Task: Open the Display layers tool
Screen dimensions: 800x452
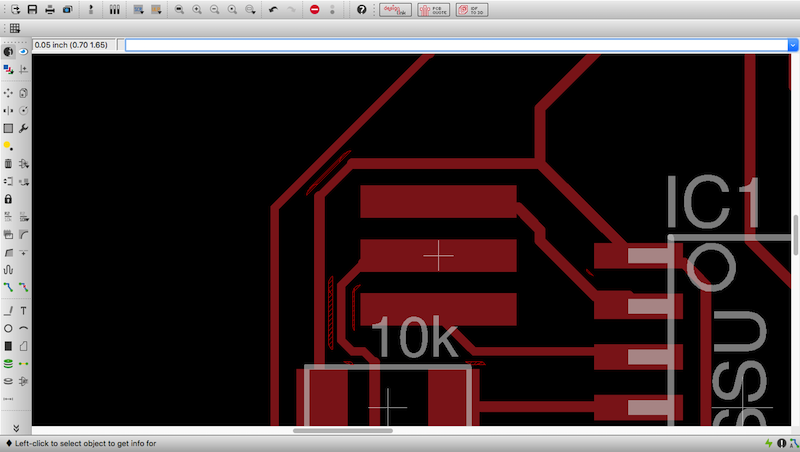Action: coord(8,69)
